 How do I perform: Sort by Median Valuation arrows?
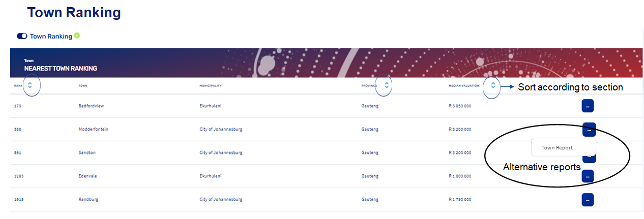click(x=492, y=85)
